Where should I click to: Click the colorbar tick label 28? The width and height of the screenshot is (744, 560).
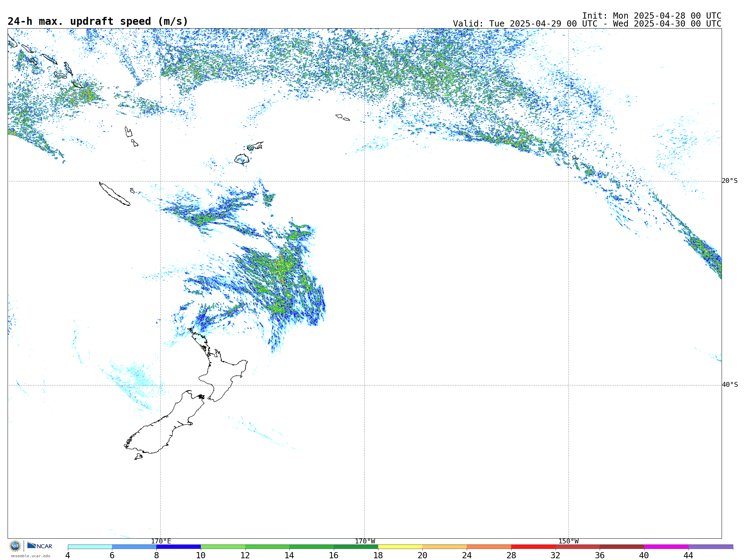511,555
